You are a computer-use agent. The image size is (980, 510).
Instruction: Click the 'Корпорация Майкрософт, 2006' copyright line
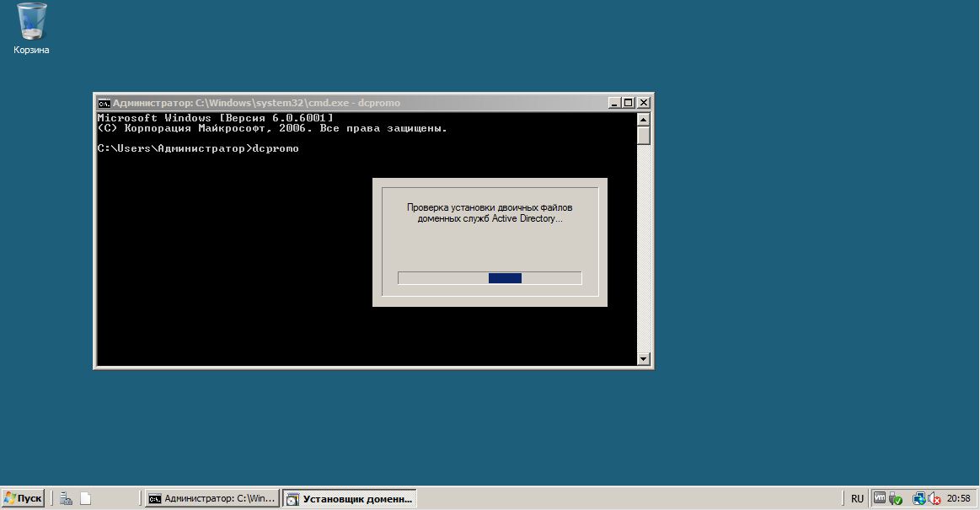(272, 128)
